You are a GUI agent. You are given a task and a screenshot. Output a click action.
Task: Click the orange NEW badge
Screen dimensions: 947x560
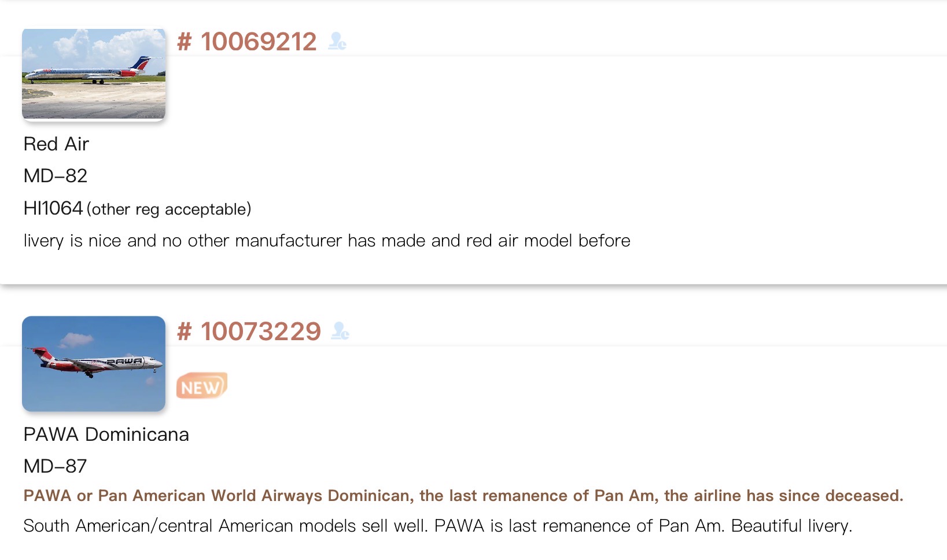[x=201, y=386]
